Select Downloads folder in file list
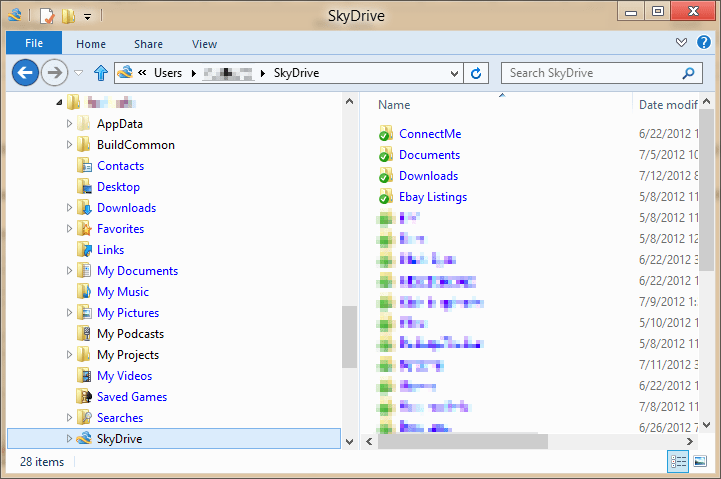Image resolution: width=721 pixels, height=479 pixels. (428, 176)
